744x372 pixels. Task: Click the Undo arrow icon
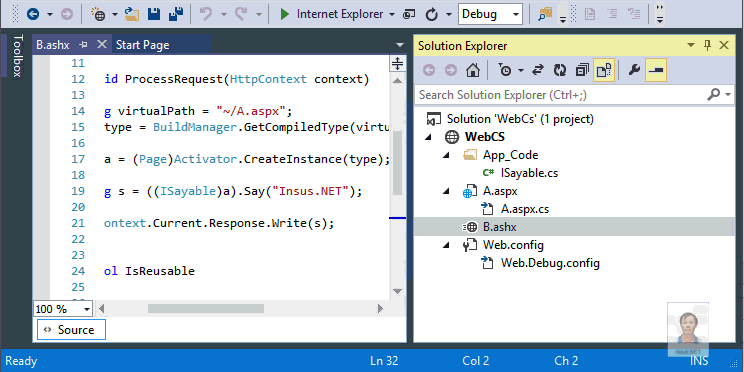(x=206, y=14)
